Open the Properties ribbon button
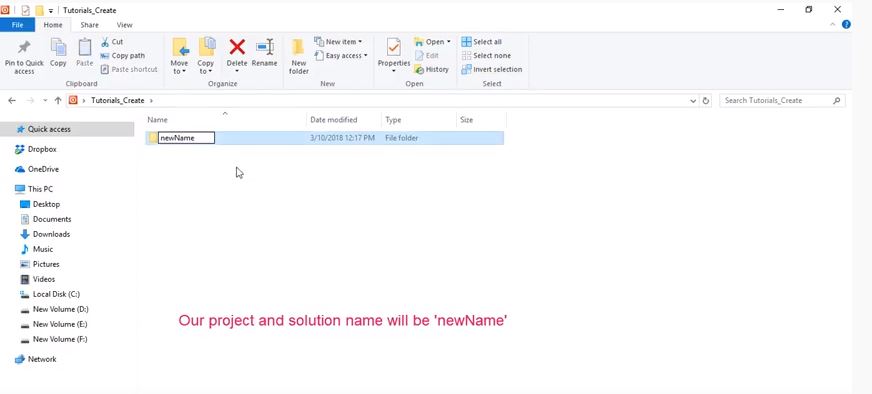872x394 pixels. pyautogui.click(x=394, y=56)
